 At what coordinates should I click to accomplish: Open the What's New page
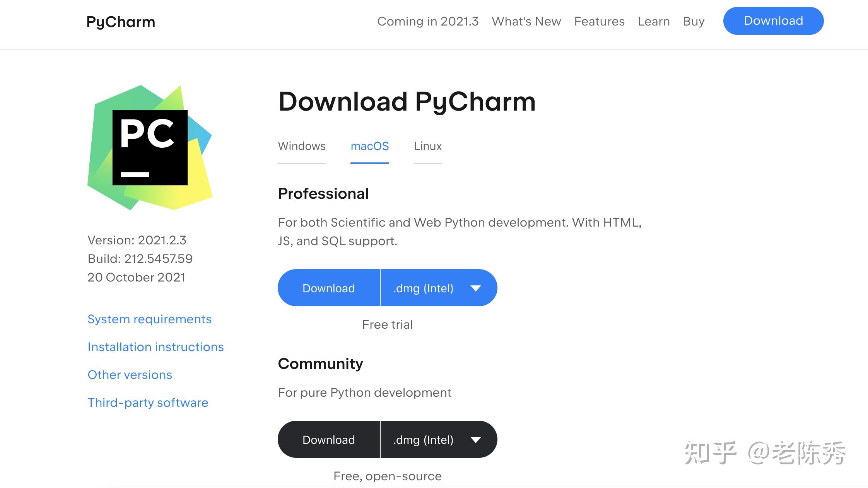526,21
